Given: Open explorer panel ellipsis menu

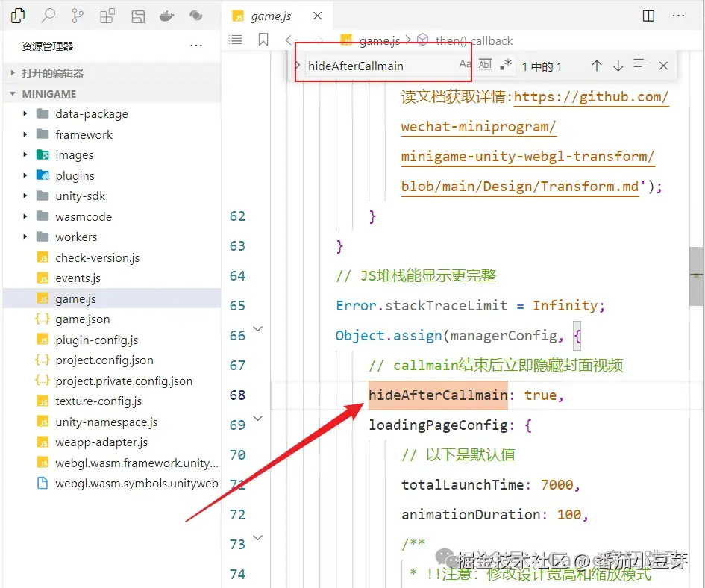Looking at the screenshot, I should pos(196,46).
